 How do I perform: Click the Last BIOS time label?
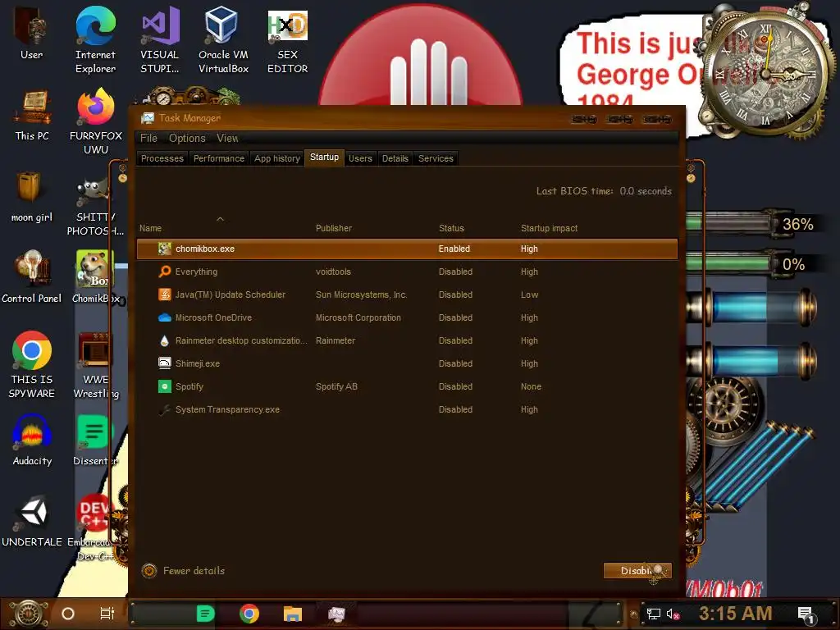point(574,191)
